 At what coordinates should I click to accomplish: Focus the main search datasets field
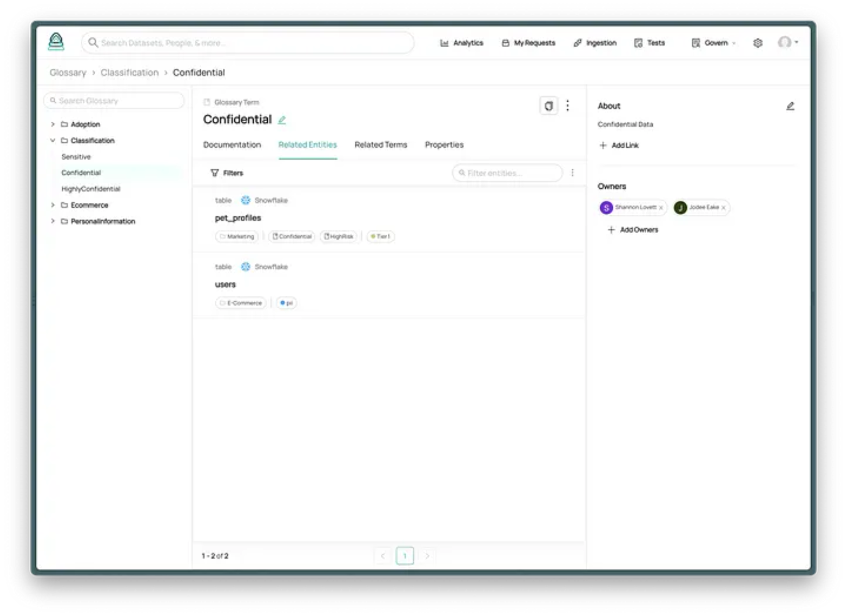pyautogui.click(x=247, y=43)
